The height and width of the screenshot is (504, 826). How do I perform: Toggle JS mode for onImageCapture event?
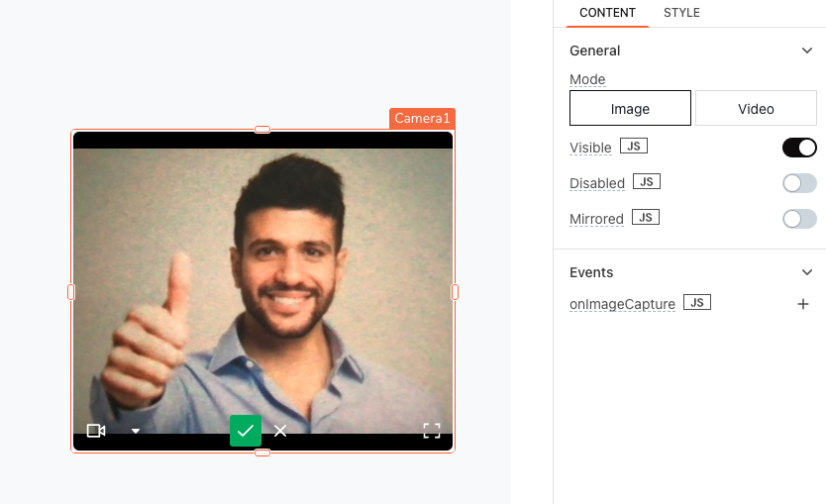tap(696, 303)
